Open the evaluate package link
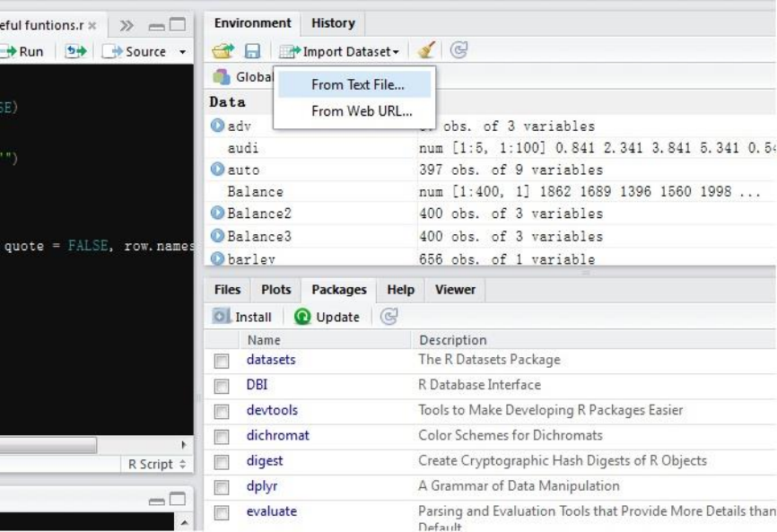The image size is (777, 532). (x=272, y=511)
